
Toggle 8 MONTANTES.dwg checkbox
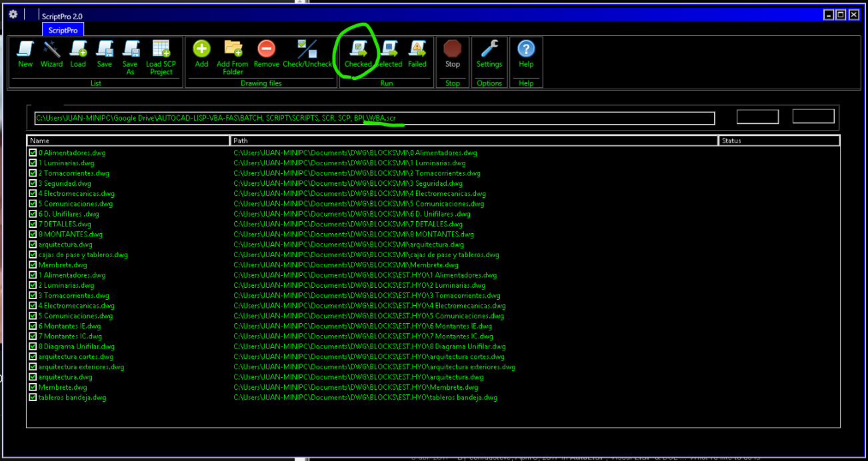point(33,234)
